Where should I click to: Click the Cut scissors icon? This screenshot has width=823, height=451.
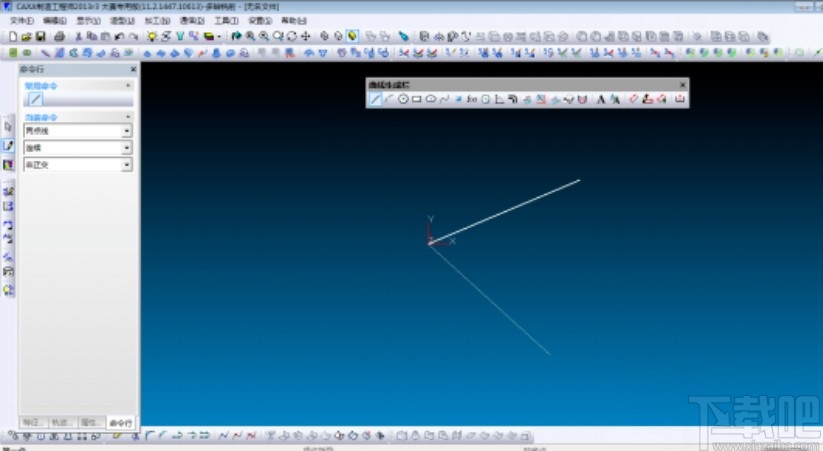tap(78, 36)
